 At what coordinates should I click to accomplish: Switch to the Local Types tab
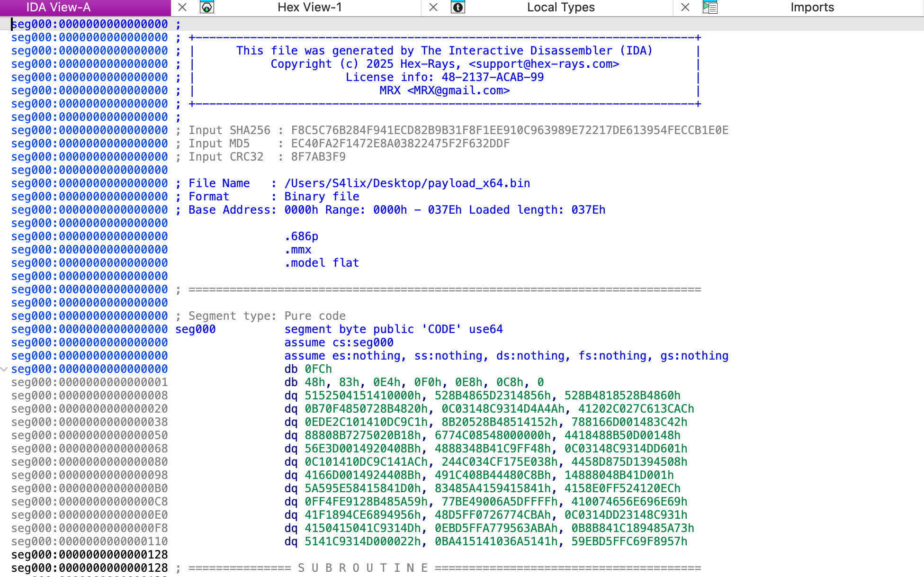click(561, 7)
